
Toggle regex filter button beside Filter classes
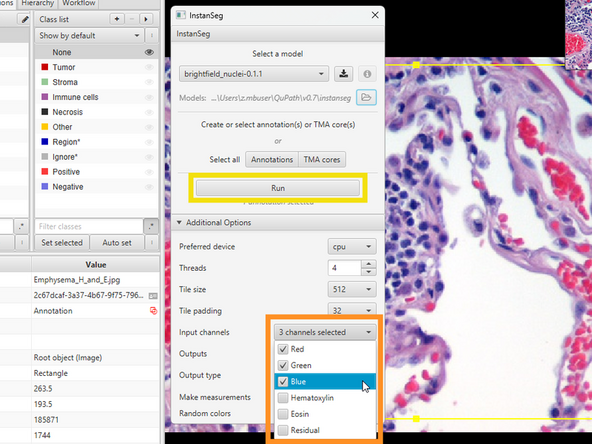[x=151, y=226]
